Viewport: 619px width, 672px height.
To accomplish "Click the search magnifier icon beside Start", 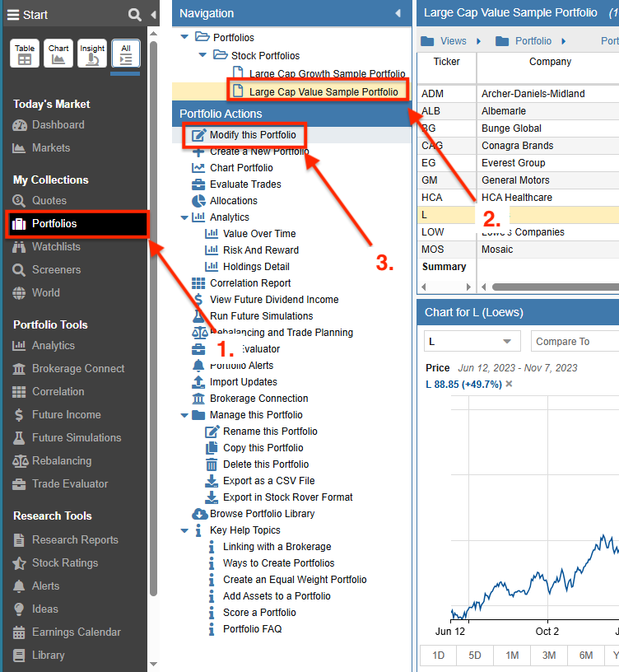I will tap(135, 15).
